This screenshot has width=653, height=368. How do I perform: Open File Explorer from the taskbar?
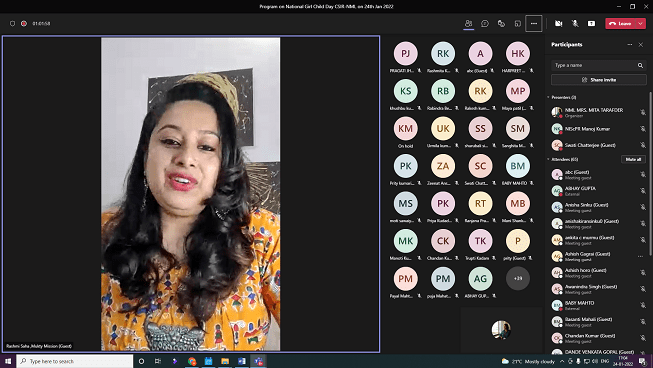[225, 361]
